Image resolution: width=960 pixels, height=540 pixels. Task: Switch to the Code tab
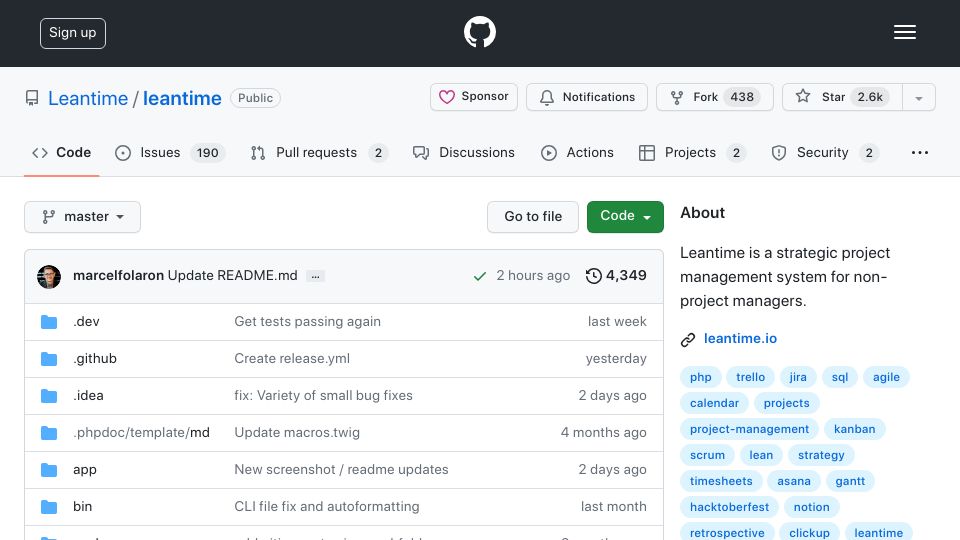tap(61, 152)
